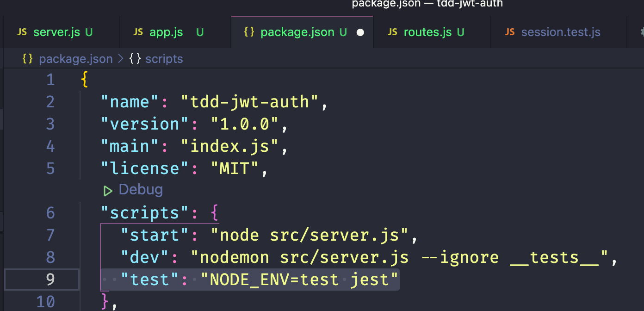The width and height of the screenshot is (644, 311).
Task: Click the orange JS icon on session.test.js tab
Action: [x=510, y=32]
